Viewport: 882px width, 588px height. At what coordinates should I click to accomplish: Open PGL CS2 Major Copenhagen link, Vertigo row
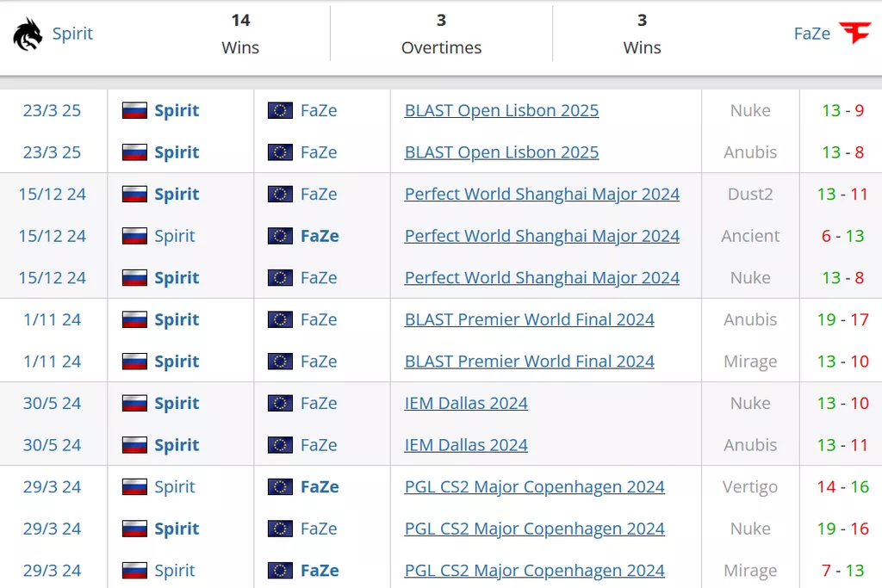tap(534, 487)
